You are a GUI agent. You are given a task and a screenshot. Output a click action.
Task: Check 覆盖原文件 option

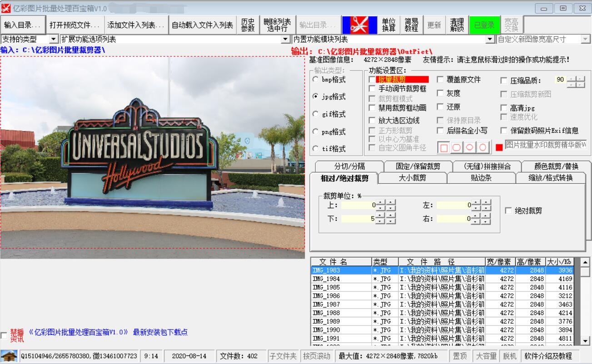coord(440,79)
